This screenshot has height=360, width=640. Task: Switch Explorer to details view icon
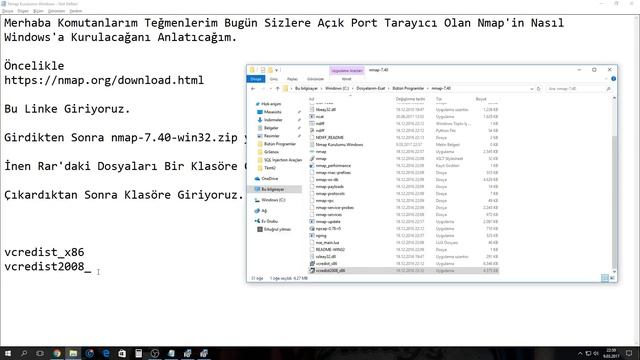pyautogui.click(x=604, y=278)
